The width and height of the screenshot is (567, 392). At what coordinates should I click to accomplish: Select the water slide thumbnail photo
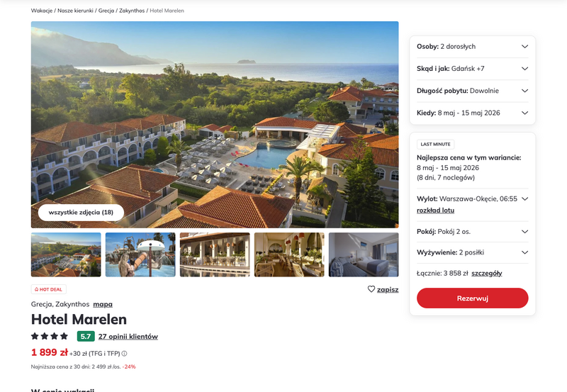140,254
